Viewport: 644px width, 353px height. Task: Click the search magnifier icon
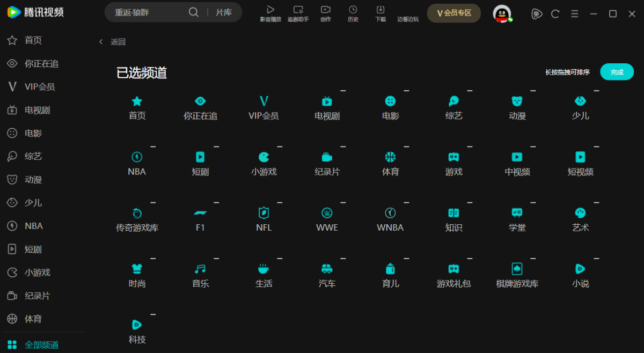click(x=193, y=12)
